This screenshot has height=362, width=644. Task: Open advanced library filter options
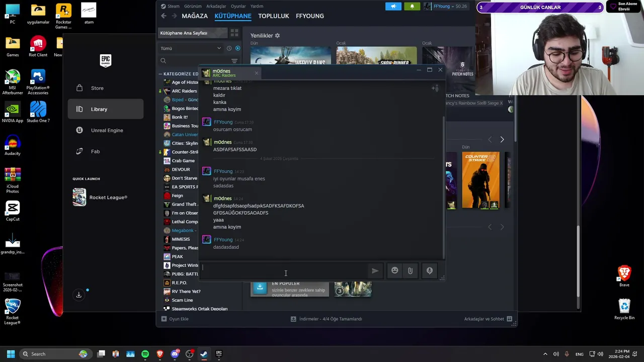pos(234,61)
